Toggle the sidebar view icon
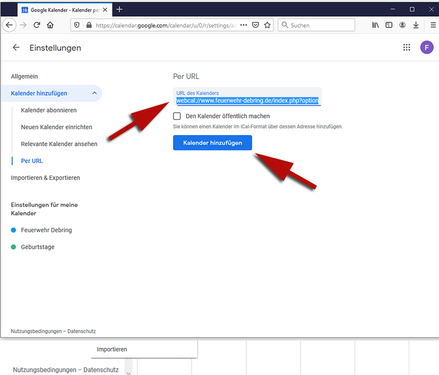The height and width of the screenshot is (375, 439). click(389, 25)
